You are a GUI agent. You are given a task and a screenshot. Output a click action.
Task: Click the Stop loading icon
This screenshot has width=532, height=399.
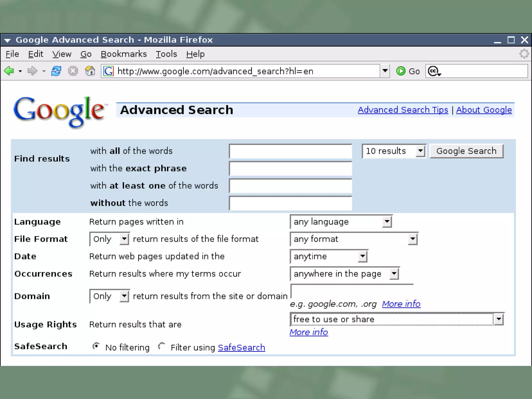[x=73, y=71]
